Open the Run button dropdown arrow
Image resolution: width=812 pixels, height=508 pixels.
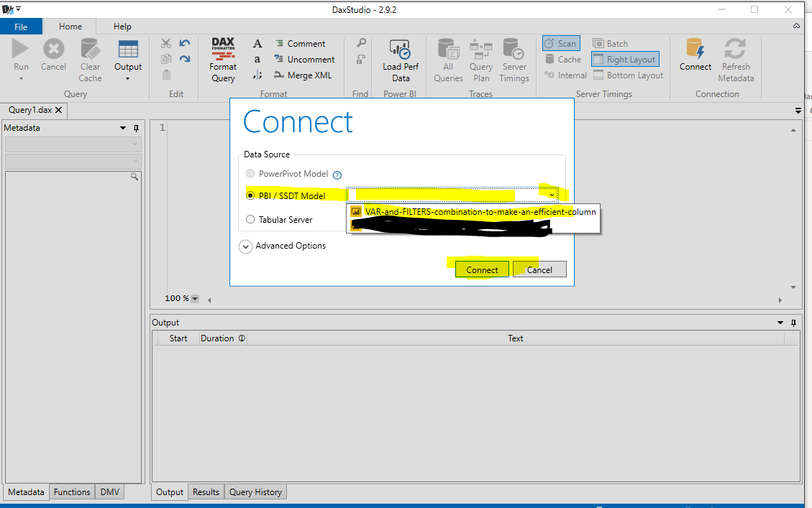[22, 79]
